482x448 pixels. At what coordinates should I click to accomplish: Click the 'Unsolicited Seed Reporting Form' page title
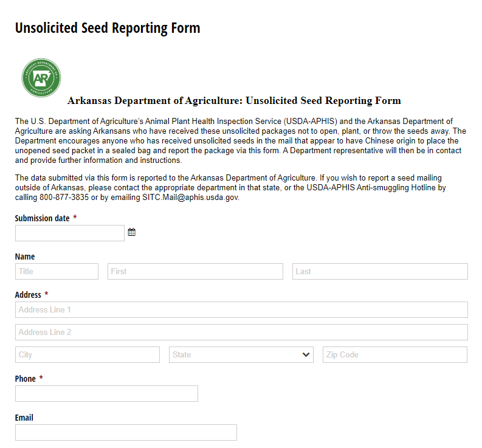[108, 29]
